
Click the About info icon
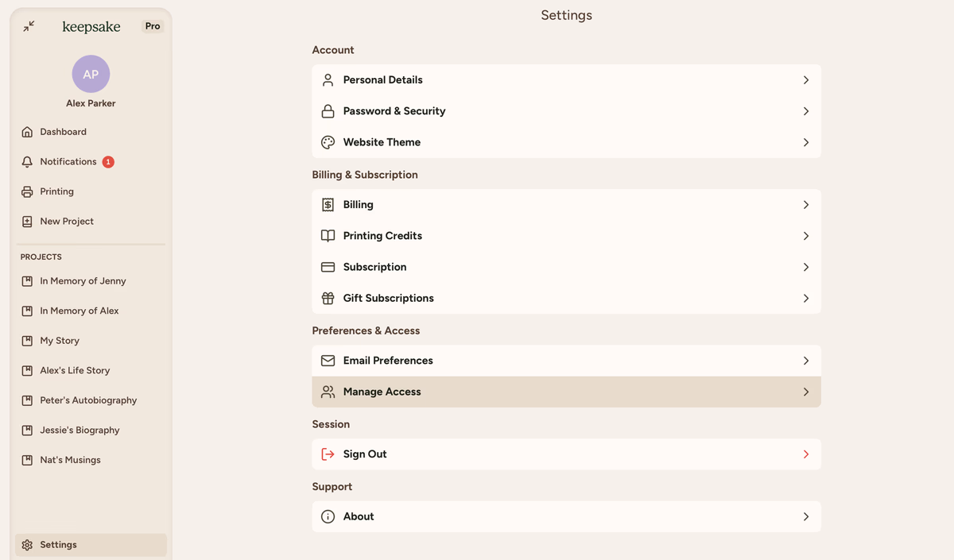coord(328,516)
